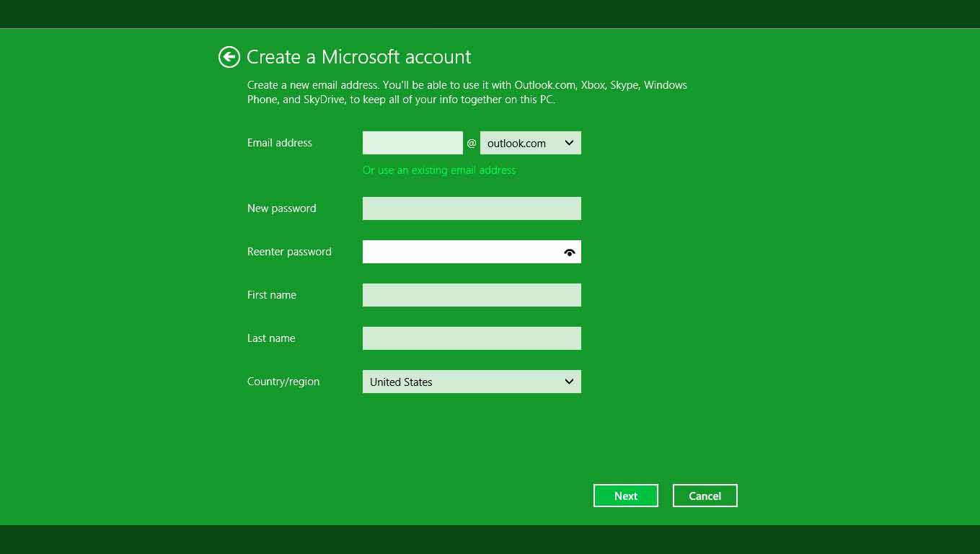
Task: Reveal password with the eye icon
Action: (570, 252)
